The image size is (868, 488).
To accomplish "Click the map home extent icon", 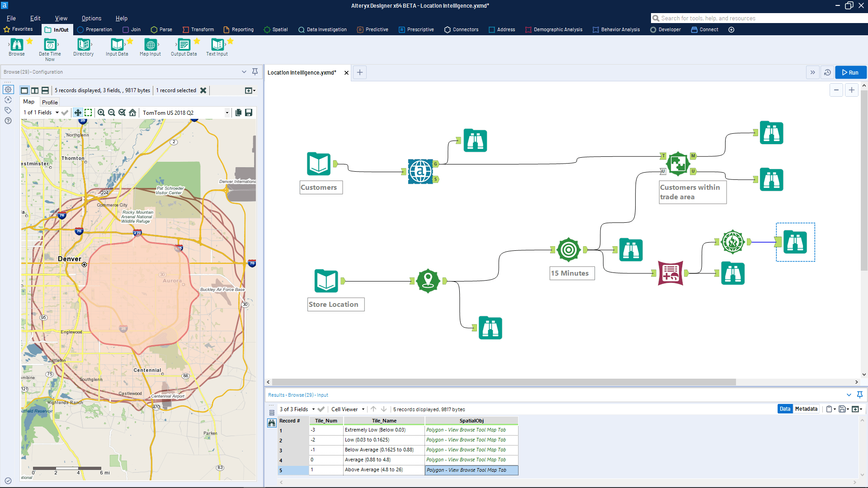I will click(x=132, y=113).
